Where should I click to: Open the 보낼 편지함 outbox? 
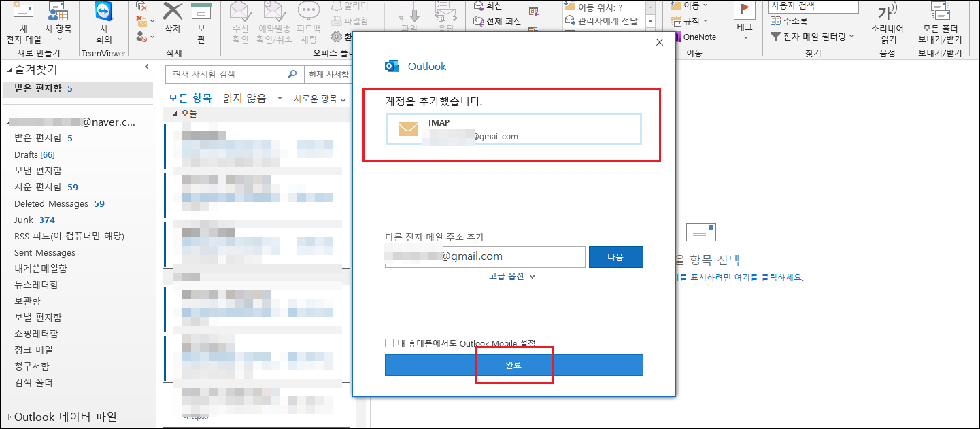[x=38, y=318]
